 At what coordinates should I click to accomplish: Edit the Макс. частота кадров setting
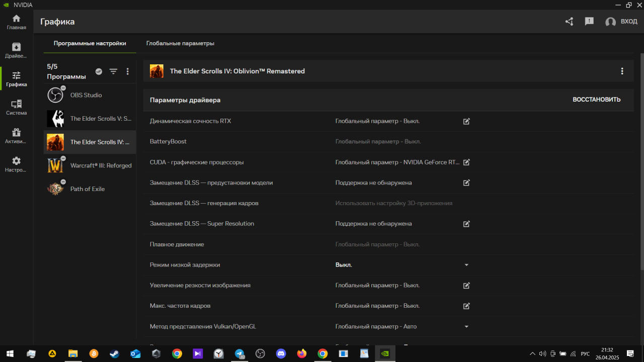pyautogui.click(x=466, y=306)
